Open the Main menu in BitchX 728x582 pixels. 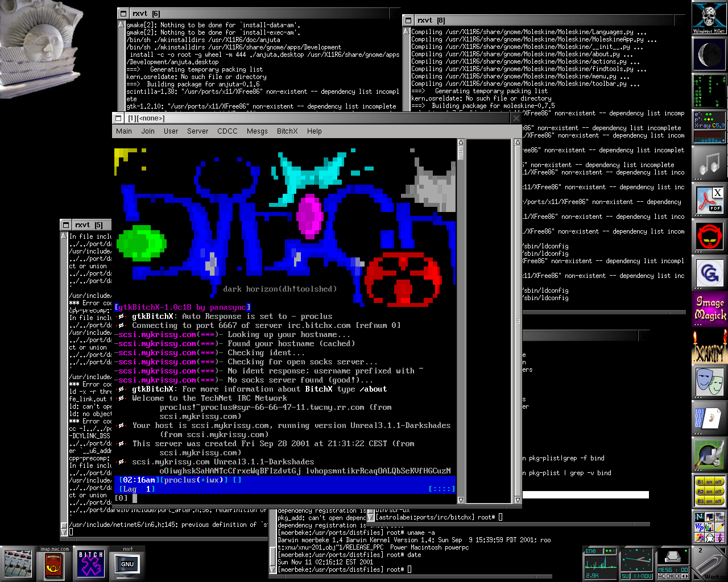(124, 131)
